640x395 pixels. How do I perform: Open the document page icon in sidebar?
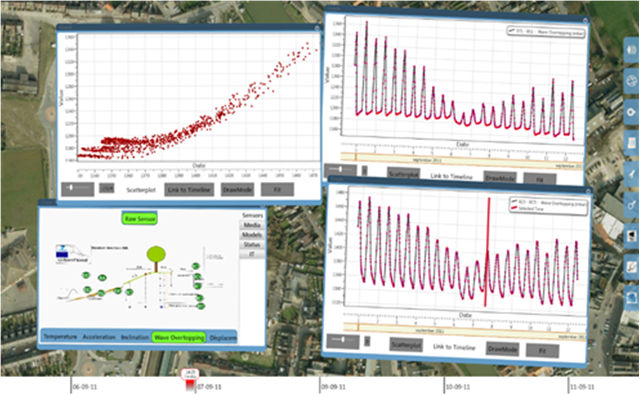pyautogui.click(x=631, y=143)
